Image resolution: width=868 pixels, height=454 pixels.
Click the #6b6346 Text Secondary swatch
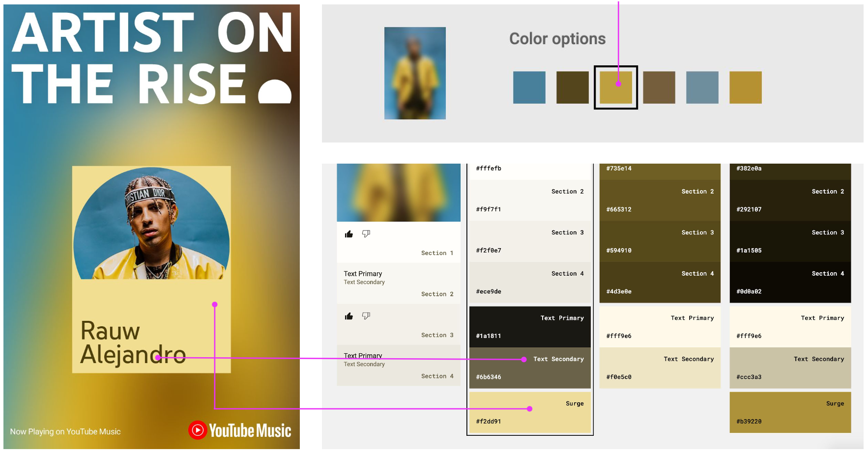tap(530, 368)
